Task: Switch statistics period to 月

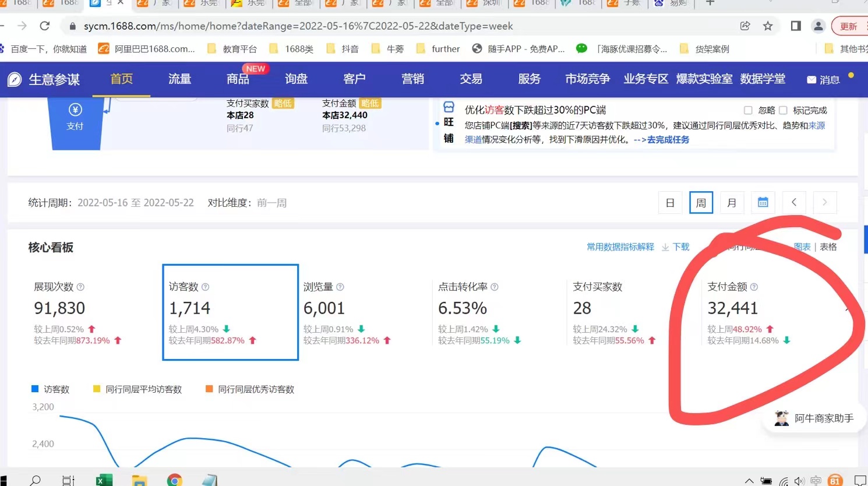Action: 732,203
